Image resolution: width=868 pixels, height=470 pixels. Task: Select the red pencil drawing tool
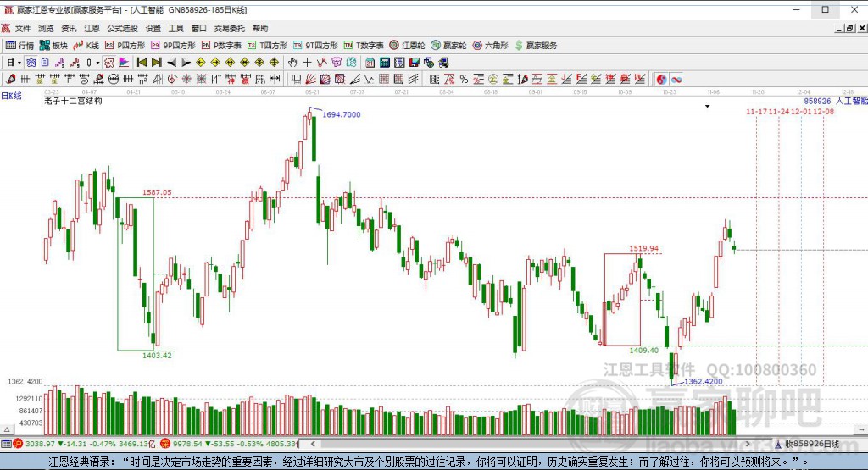10,79
